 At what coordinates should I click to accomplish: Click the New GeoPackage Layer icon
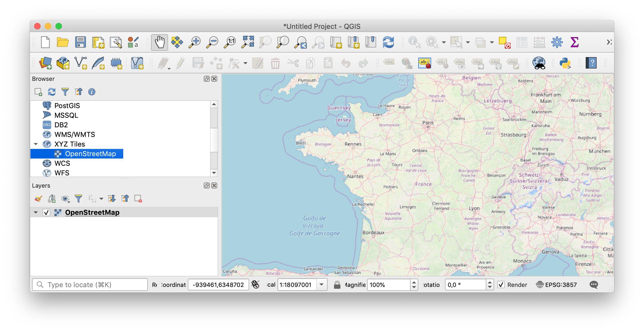(63, 63)
